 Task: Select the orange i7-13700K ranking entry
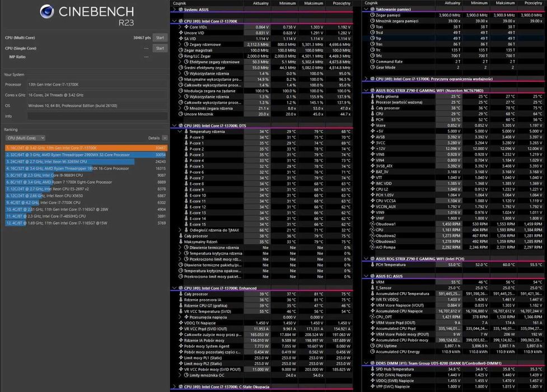(86, 148)
